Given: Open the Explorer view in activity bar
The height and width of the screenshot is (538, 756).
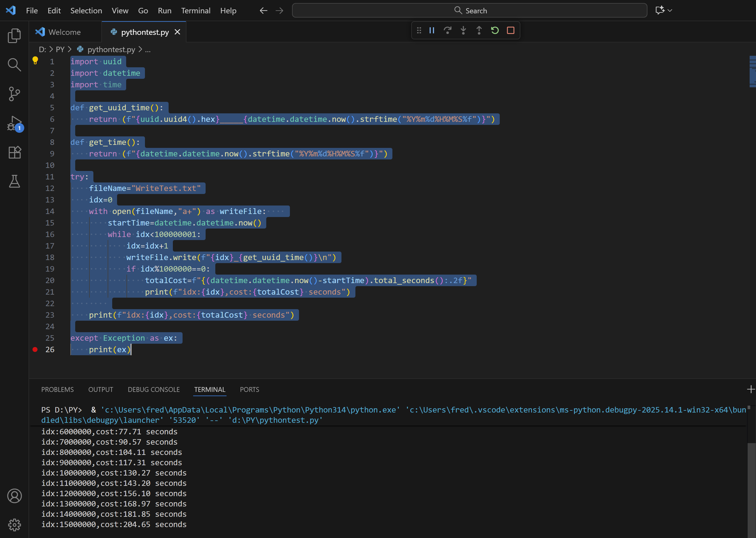Looking at the screenshot, I should [14, 35].
